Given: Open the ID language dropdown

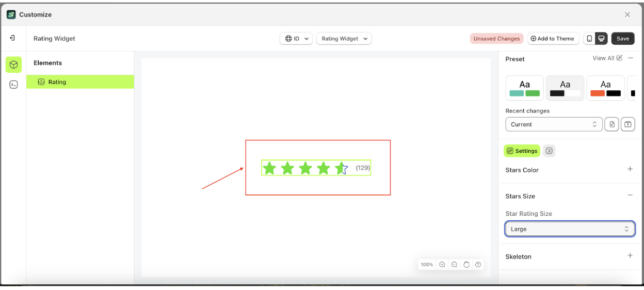Looking at the screenshot, I should point(296,39).
